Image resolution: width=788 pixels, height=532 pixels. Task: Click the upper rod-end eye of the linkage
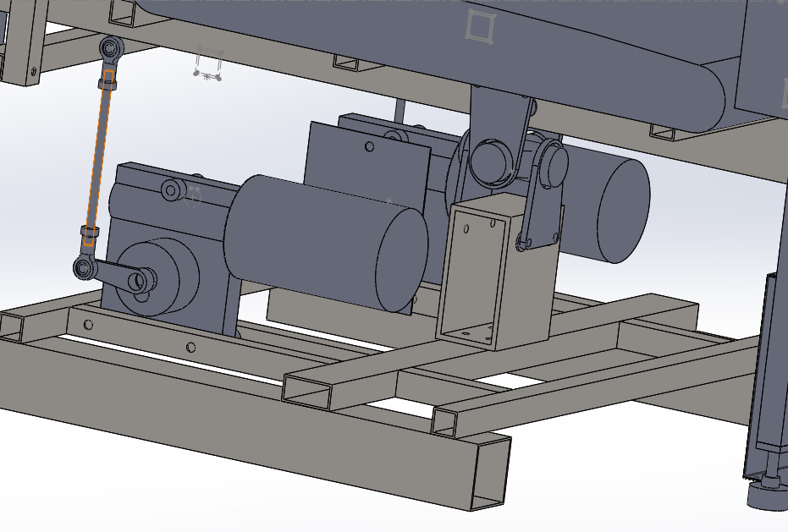click(x=110, y=47)
